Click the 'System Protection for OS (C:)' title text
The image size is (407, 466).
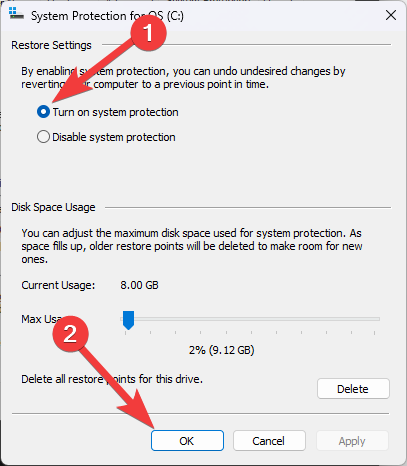click(x=107, y=16)
